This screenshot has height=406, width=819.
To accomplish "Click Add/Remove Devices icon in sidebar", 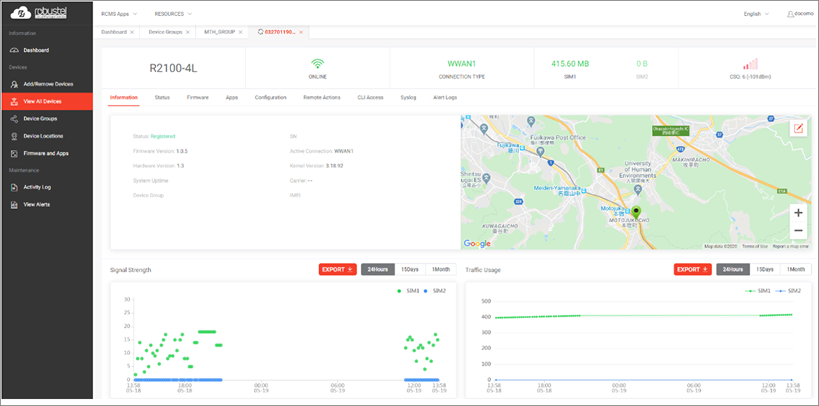I will coord(15,84).
